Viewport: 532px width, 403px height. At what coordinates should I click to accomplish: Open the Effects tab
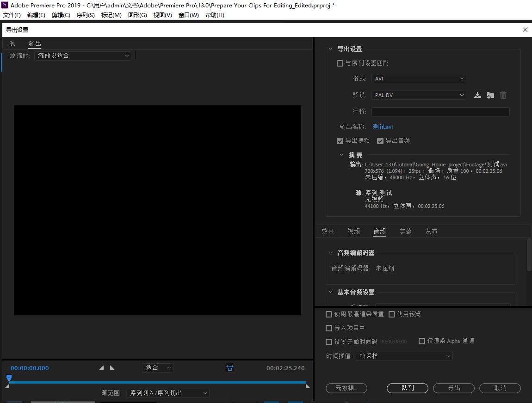click(328, 231)
